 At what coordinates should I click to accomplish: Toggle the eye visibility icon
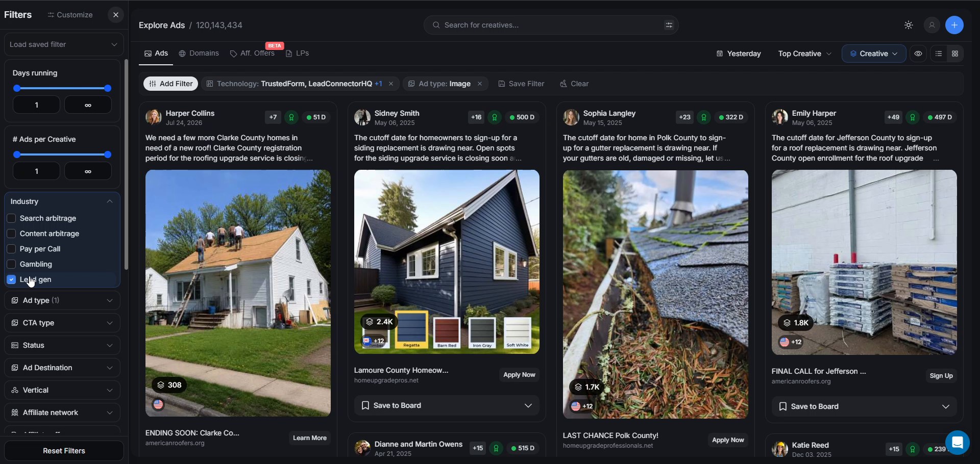[918, 54]
